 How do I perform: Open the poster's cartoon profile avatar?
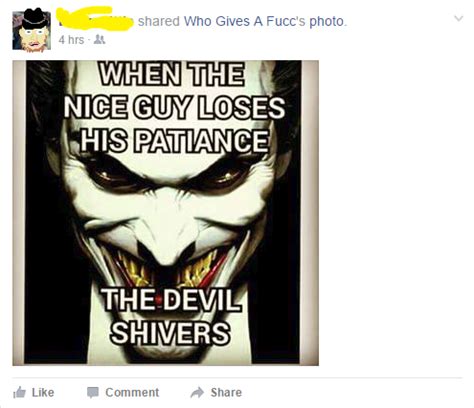coord(32,30)
